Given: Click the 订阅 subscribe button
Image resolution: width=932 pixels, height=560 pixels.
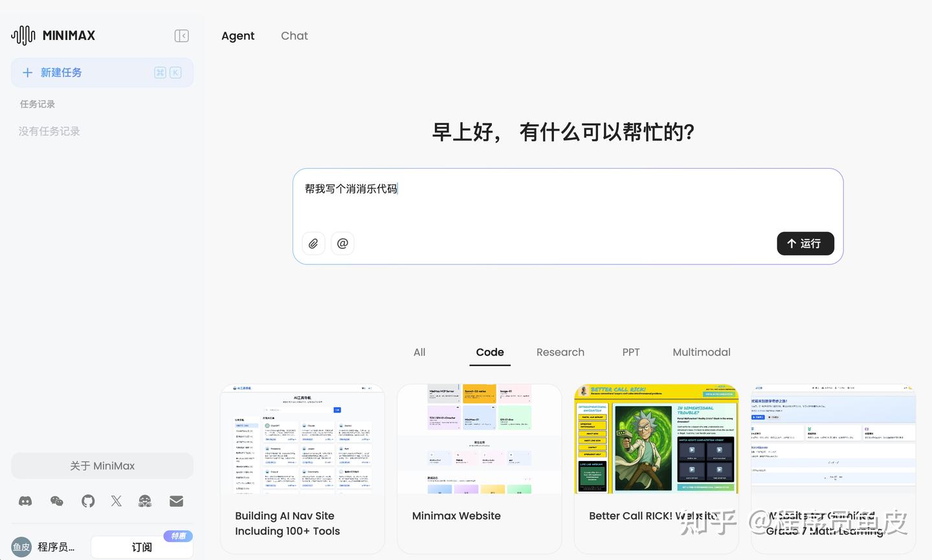Looking at the screenshot, I should click(142, 546).
